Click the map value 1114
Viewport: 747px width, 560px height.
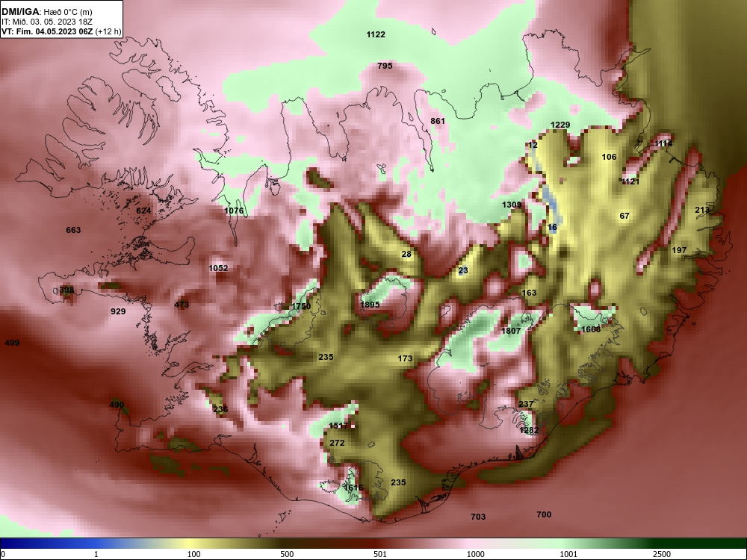coord(663,143)
